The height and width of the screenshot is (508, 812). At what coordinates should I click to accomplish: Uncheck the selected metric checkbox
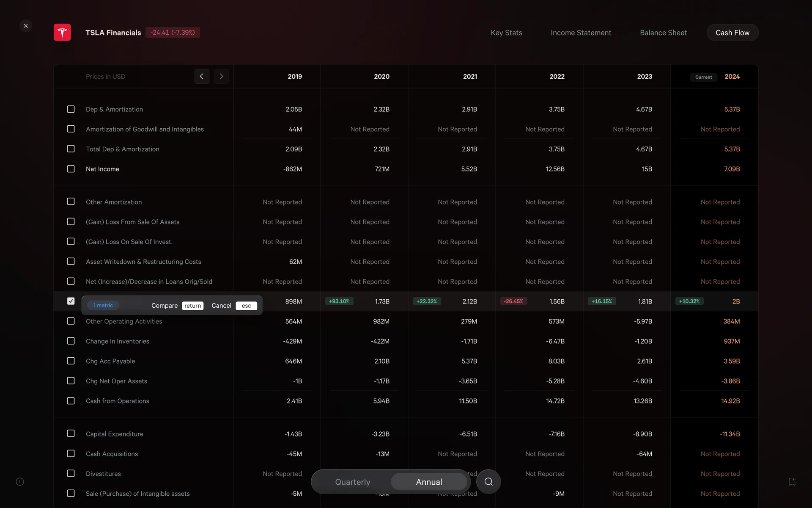71,301
